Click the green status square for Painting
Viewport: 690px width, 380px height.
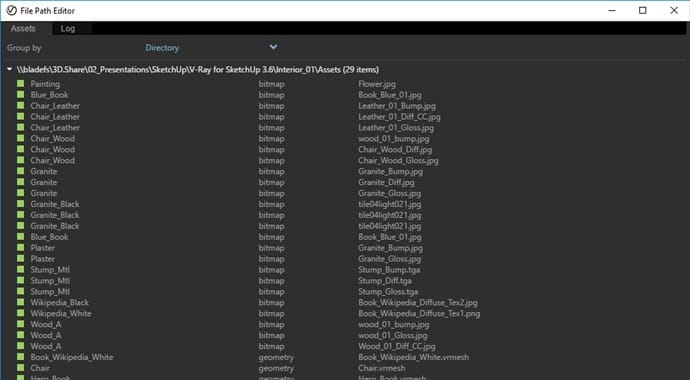[21, 84]
